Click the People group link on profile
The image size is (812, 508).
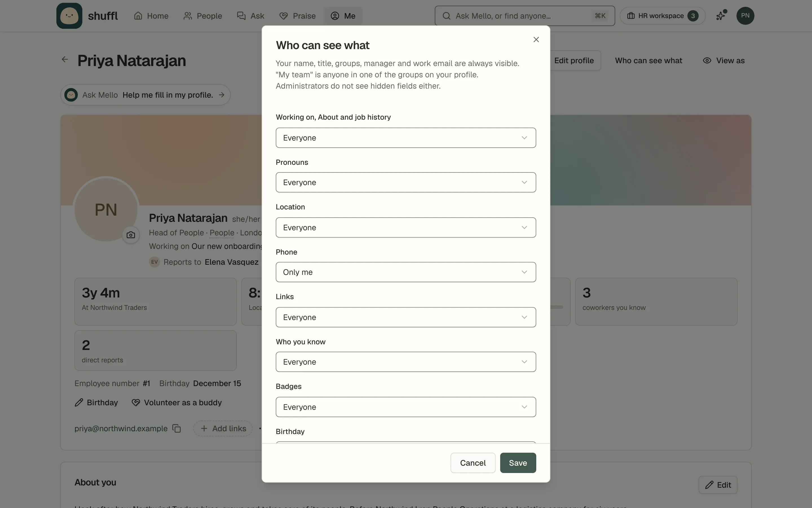click(222, 233)
